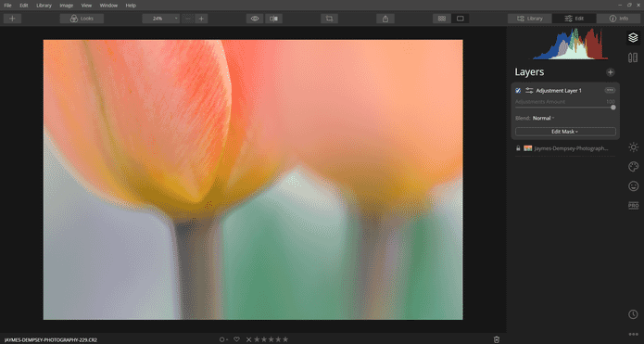Switch to the Info tab

coord(619,19)
